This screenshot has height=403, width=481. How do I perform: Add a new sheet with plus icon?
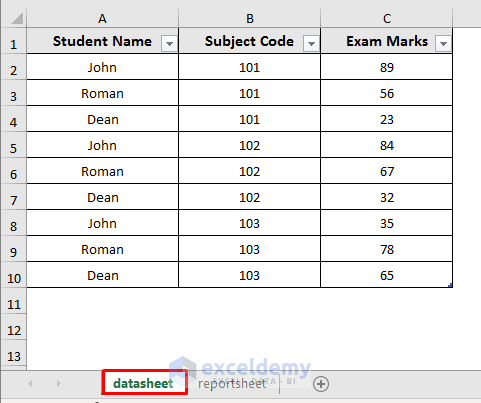coord(321,384)
